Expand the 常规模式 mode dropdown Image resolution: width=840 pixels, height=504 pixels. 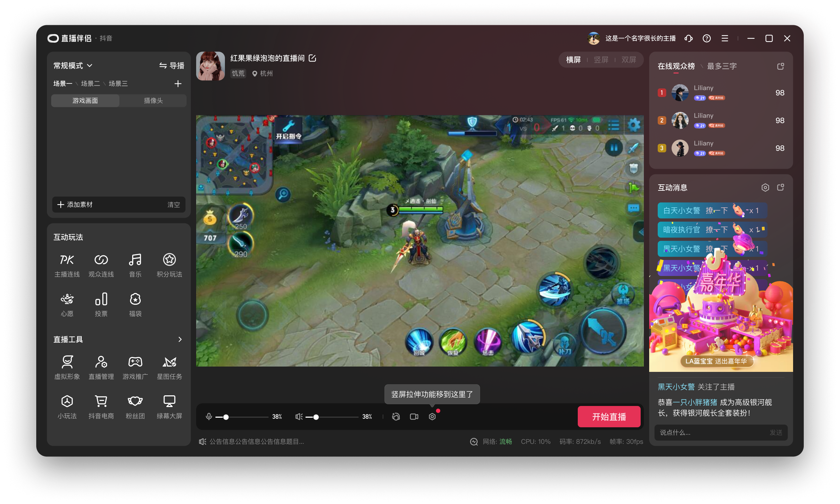73,66
